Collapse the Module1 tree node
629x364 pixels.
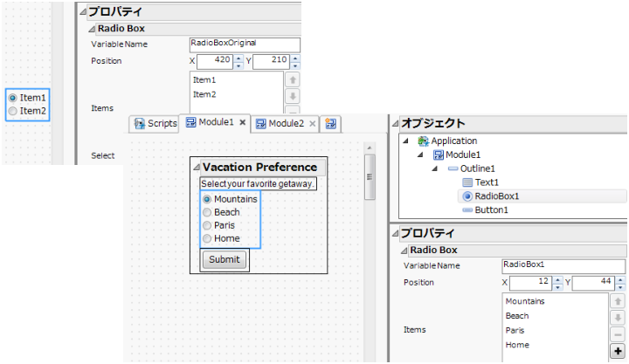click(x=420, y=155)
